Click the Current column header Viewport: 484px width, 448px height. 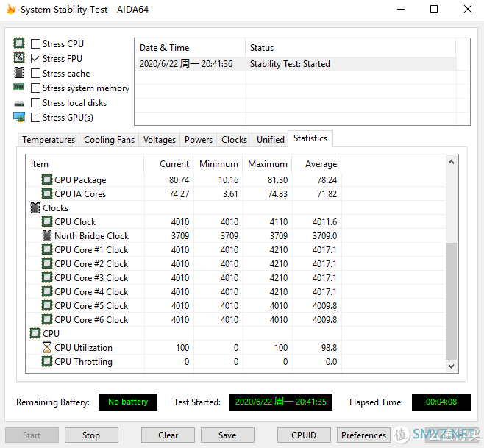(x=168, y=163)
